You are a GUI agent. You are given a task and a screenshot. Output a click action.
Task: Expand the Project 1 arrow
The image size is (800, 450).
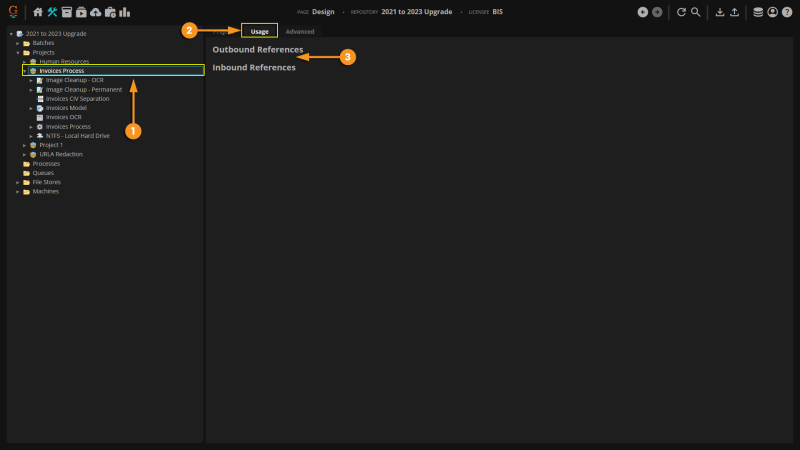pos(24,145)
